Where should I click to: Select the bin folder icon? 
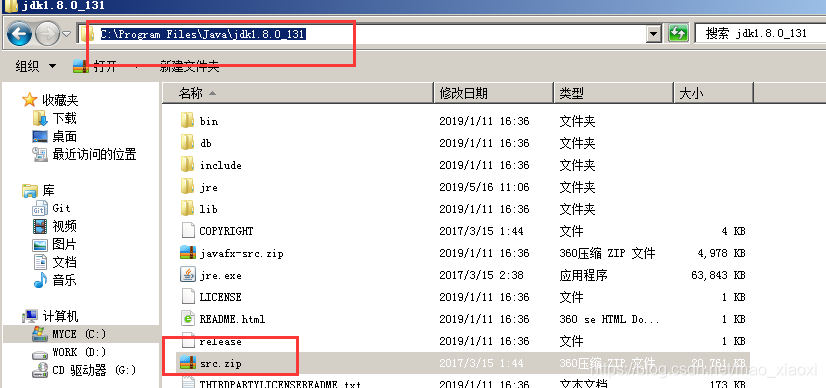point(188,121)
